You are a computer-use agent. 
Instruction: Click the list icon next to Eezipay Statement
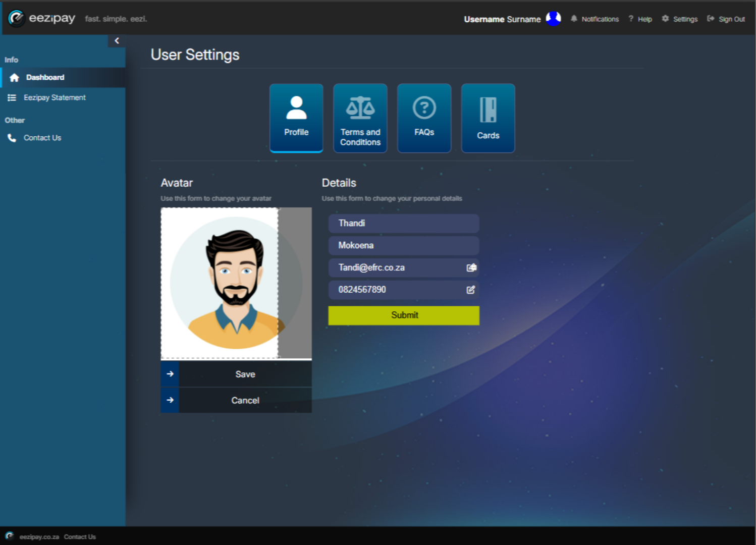tap(12, 97)
